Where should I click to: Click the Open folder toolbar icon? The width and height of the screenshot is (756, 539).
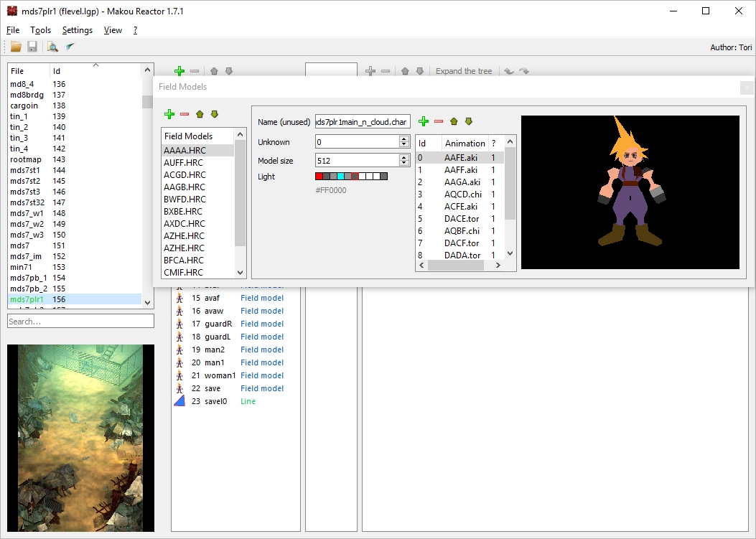(x=16, y=47)
